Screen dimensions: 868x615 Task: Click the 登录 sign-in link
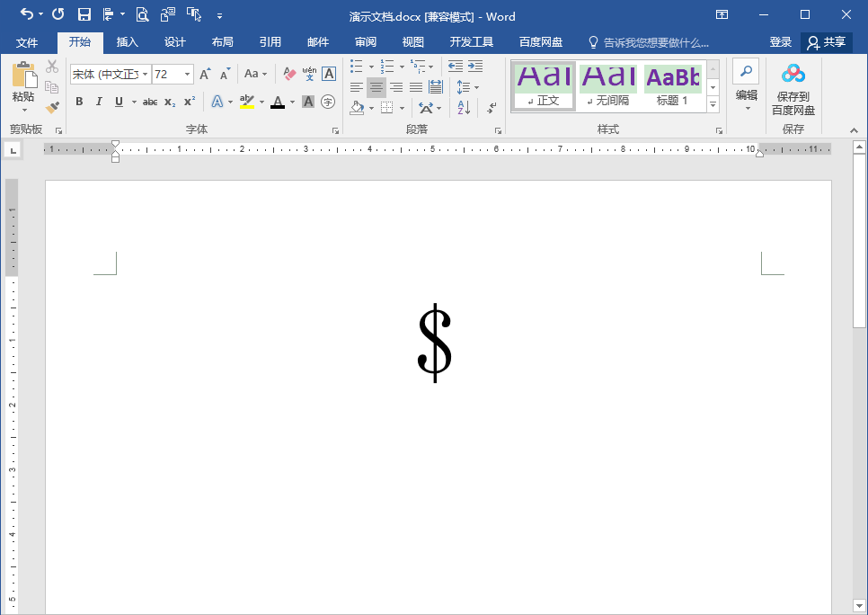[781, 42]
